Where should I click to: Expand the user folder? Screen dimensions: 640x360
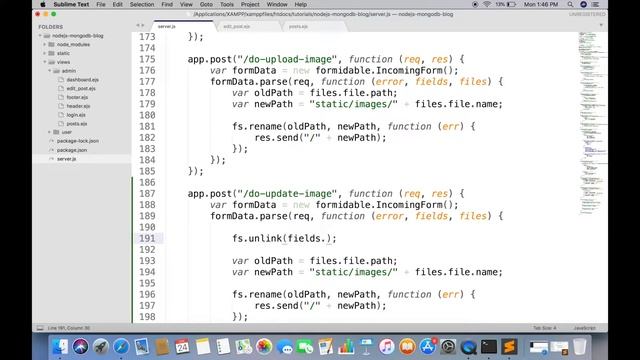(50, 132)
